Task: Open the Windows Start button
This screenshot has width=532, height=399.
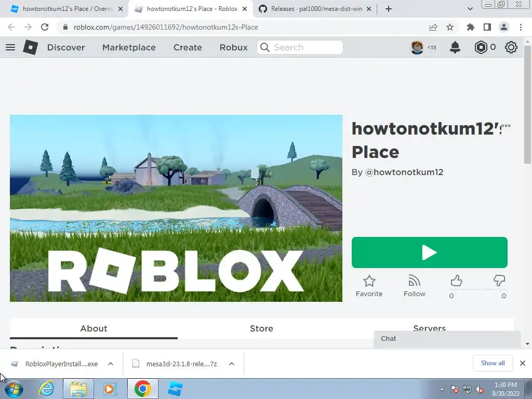Action: pos(14,389)
